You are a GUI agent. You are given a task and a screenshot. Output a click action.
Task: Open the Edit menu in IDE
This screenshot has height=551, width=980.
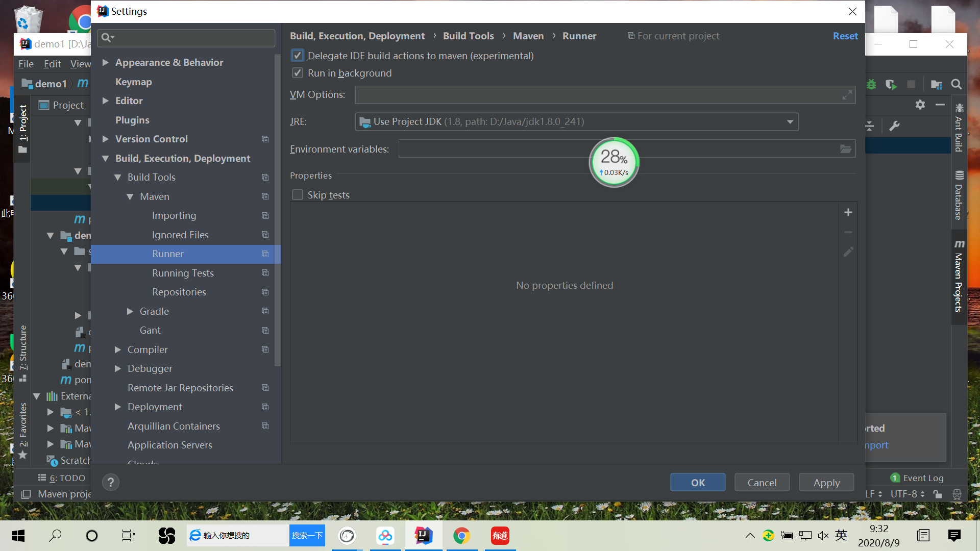[52, 64]
